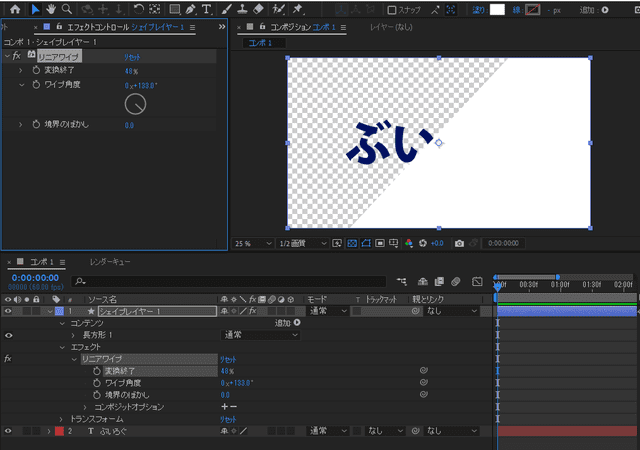Click リセット next to トランスフォーム
The width and height of the screenshot is (640, 450).
pyautogui.click(x=228, y=419)
